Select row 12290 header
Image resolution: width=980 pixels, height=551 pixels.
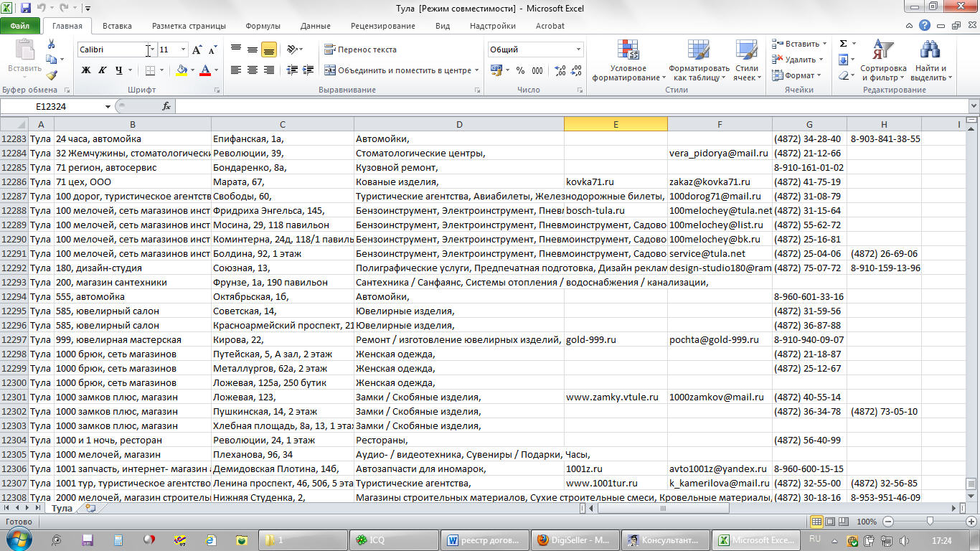(x=14, y=239)
